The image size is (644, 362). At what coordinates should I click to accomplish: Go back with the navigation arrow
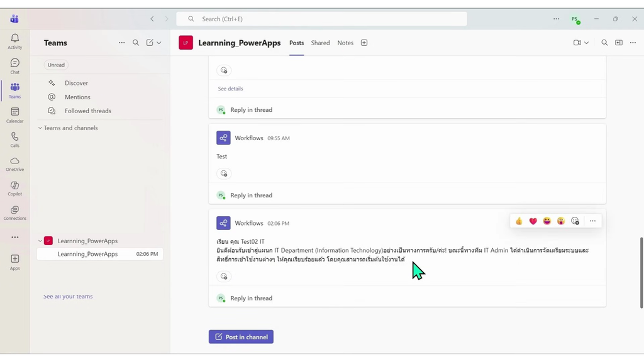152,19
